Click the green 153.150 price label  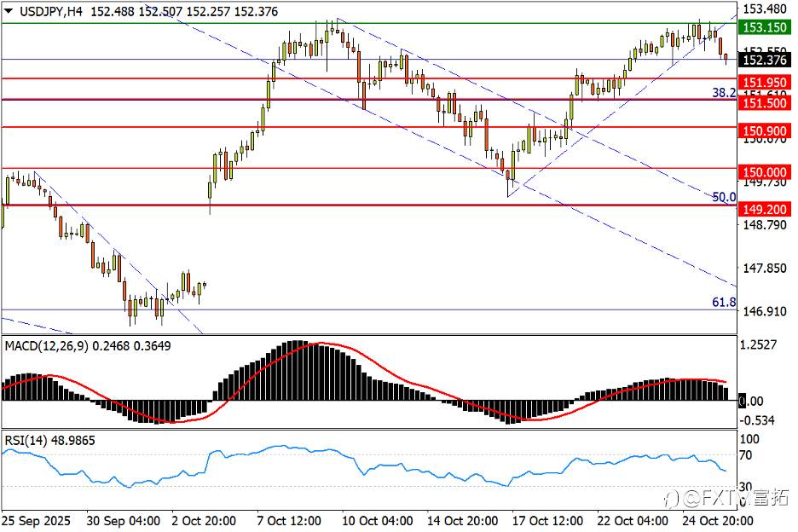[x=765, y=27]
